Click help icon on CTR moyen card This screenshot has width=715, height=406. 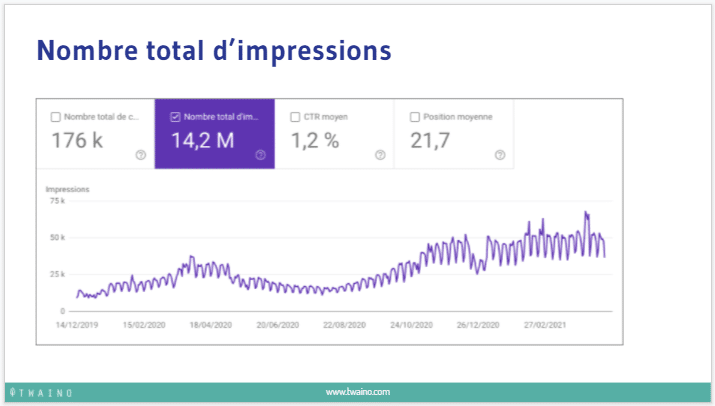click(380, 155)
